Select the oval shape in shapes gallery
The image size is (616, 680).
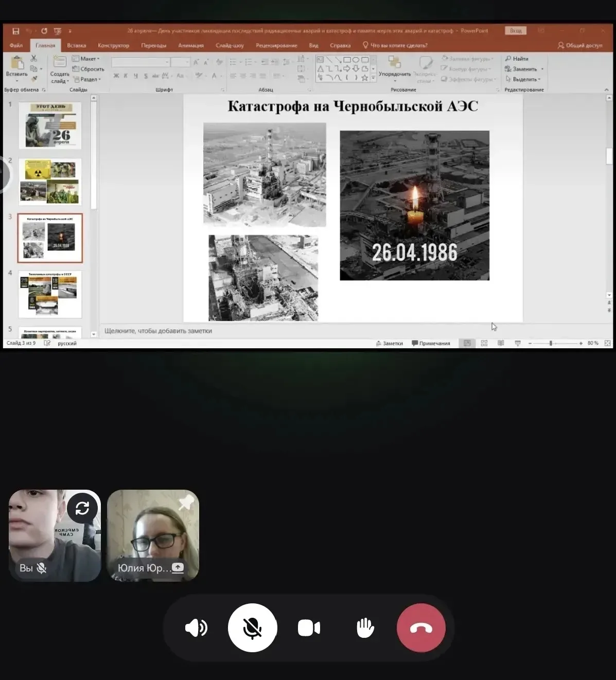pyautogui.click(x=356, y=60)
